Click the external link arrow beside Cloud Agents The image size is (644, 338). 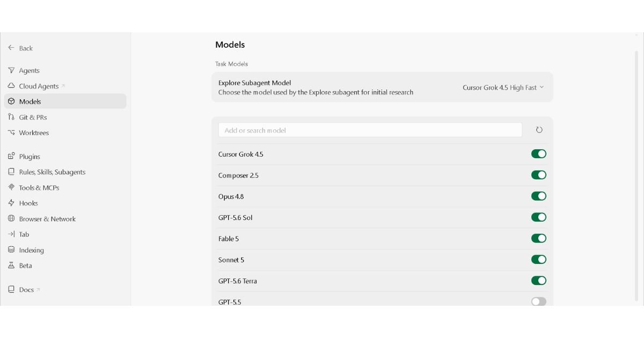click(63, 86)
